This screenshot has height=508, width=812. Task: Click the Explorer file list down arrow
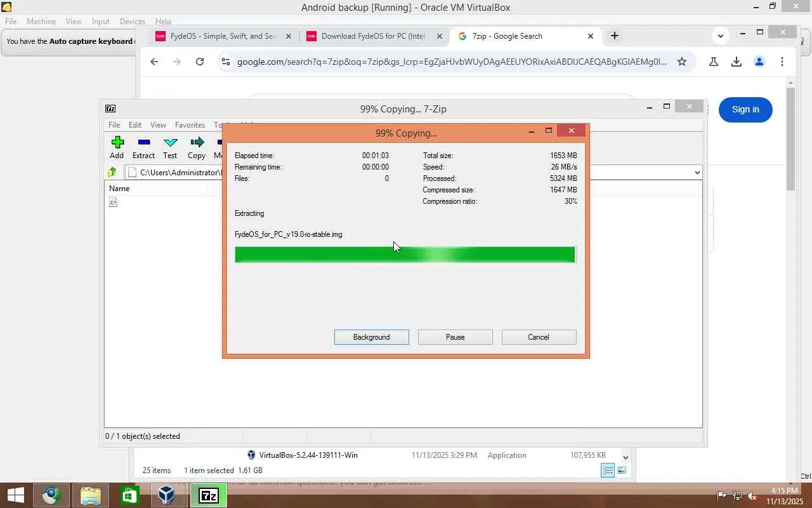tap(625, 457)
